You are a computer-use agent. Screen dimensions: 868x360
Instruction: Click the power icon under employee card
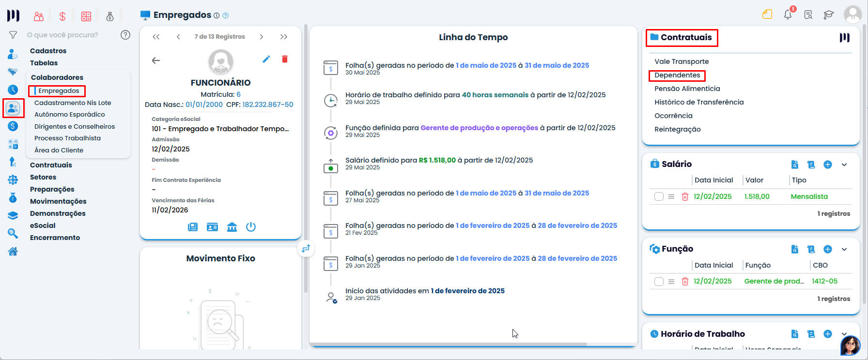point(250,227)
